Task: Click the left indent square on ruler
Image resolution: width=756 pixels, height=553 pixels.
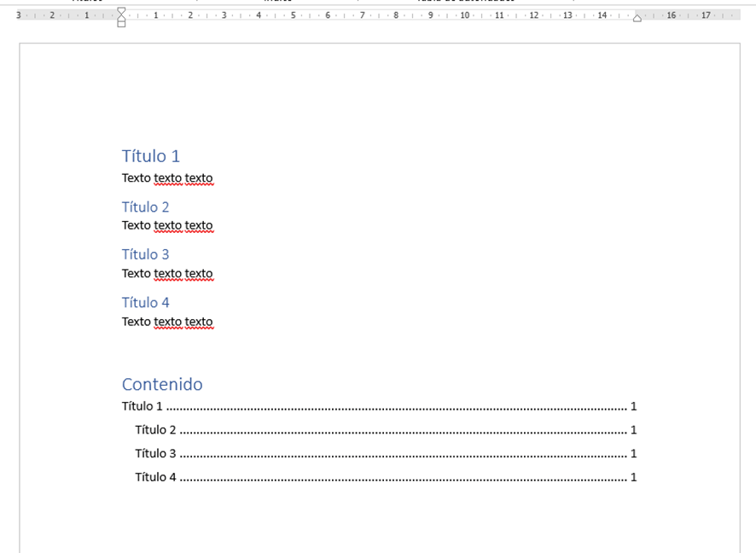Action: [x=121, y=23]
